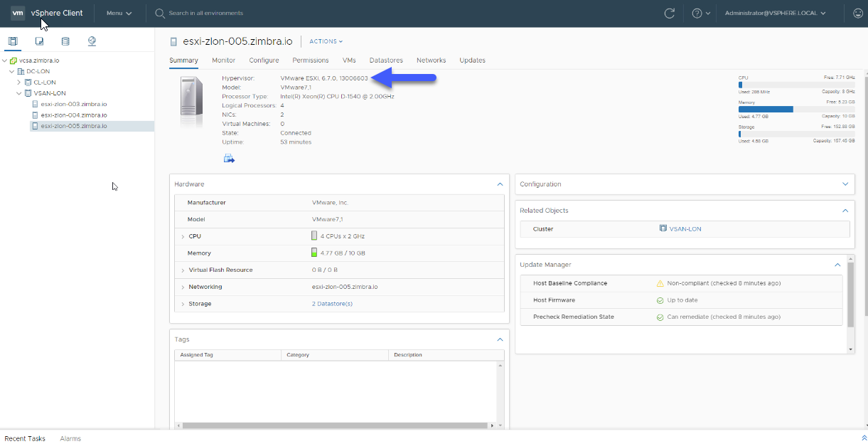Collapse the Related Objects panel

pyautogui.click(x=845, y=211)
